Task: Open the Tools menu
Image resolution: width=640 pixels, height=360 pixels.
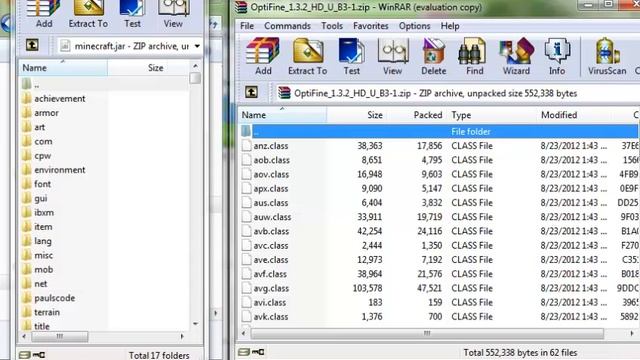Action: 332,26
